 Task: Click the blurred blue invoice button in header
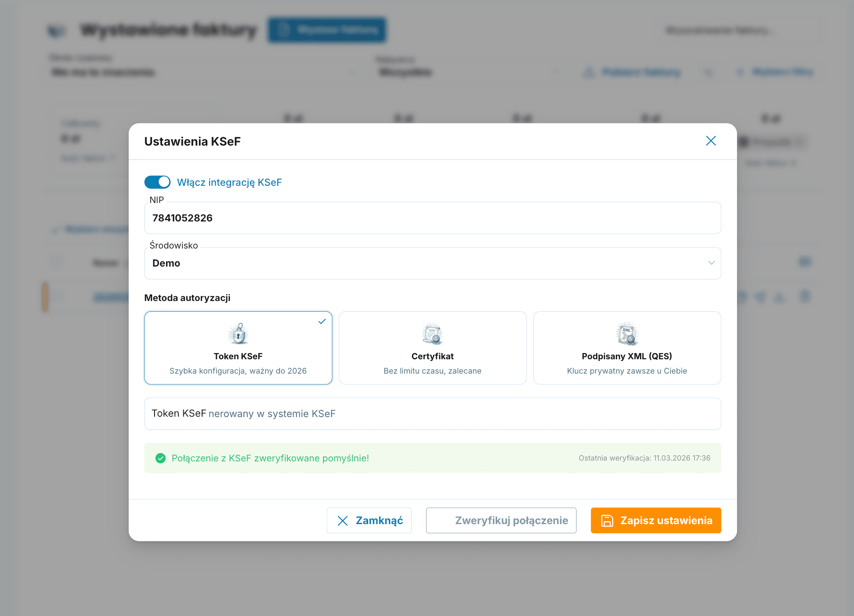point(327,30)
